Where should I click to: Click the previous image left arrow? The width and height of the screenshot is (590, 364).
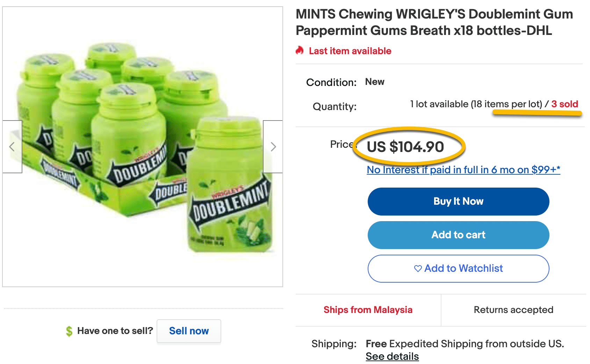point(12,147)
